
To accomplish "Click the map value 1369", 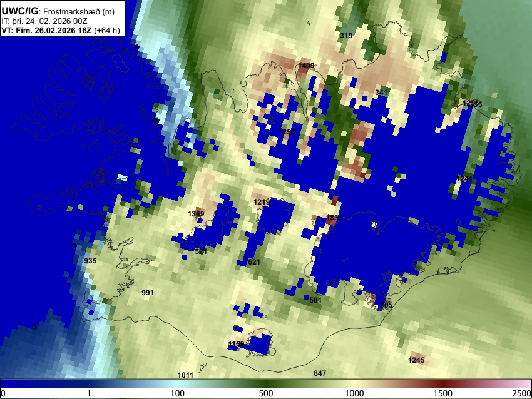I will [196, 214].
